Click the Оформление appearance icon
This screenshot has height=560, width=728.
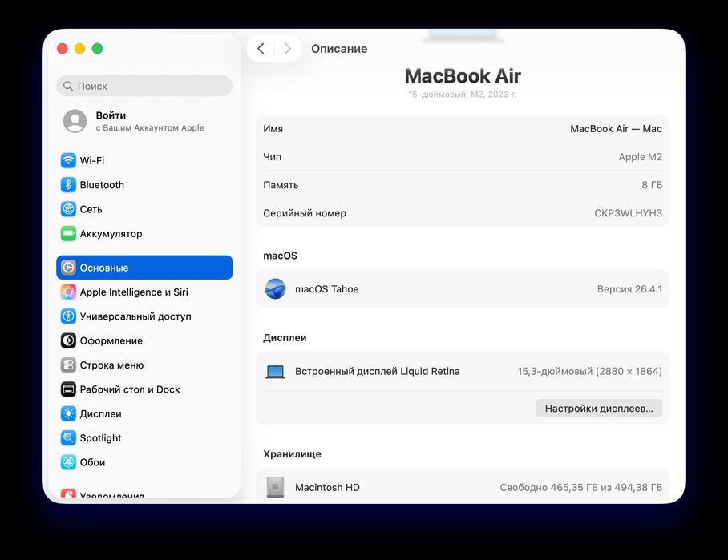[68, 340]
